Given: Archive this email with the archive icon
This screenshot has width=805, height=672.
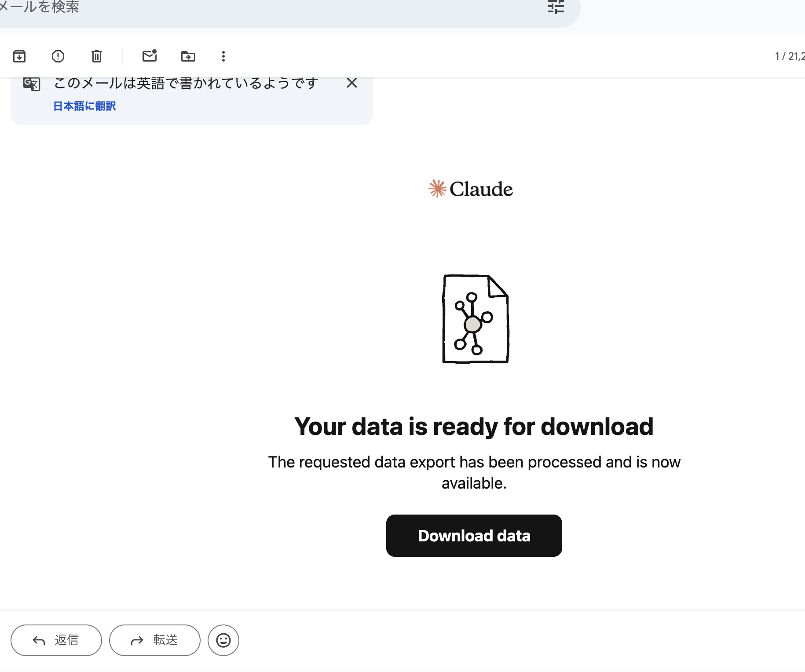Looking at the screenshot, I should coord(19,56).
